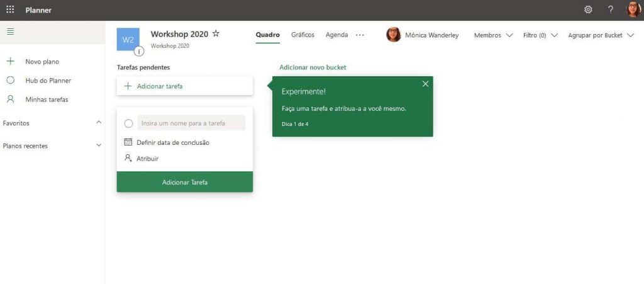The image size is (644, 284).
Task: Collapse the sidebar with hamburger icon
Action: pos(10,32)
